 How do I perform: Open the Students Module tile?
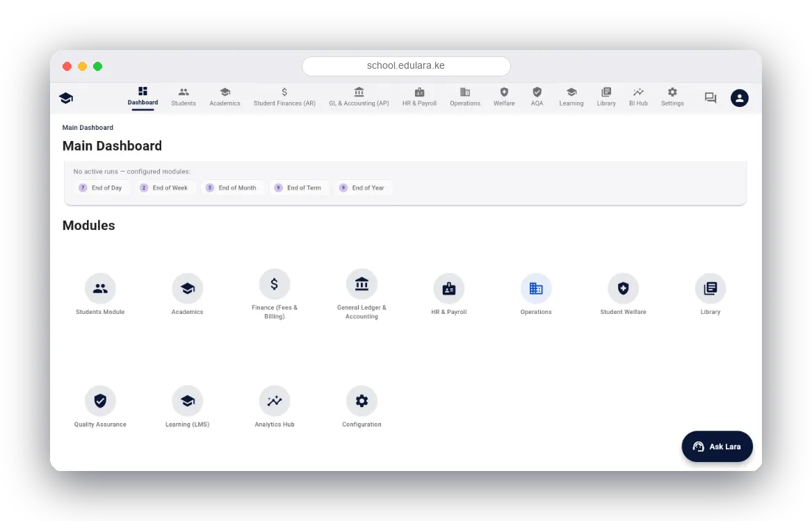coord(100,294)
